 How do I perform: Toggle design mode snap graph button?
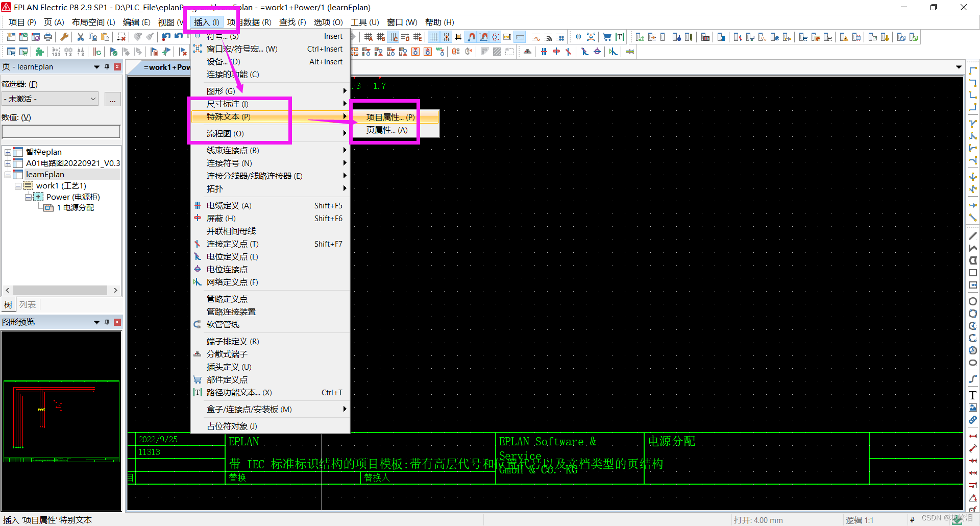pyautogui.click(x=483, y=37)
